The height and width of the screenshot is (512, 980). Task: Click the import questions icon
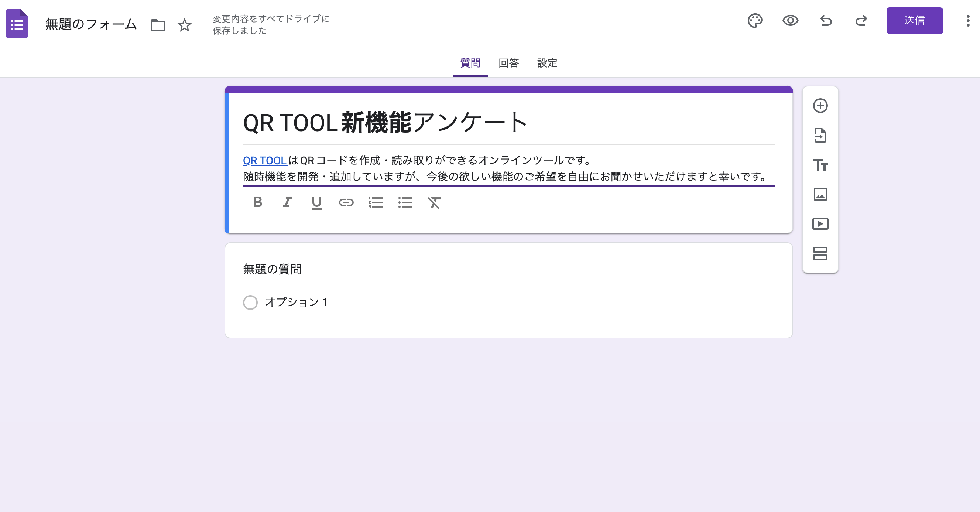click(x=820, y=136)
